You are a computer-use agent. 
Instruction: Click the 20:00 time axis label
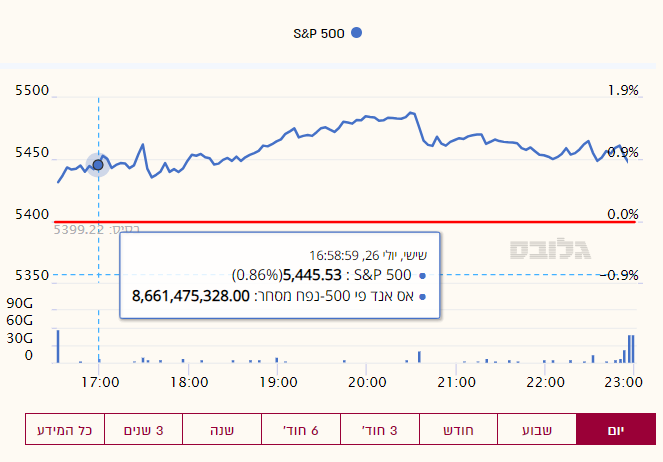(368, 381)
